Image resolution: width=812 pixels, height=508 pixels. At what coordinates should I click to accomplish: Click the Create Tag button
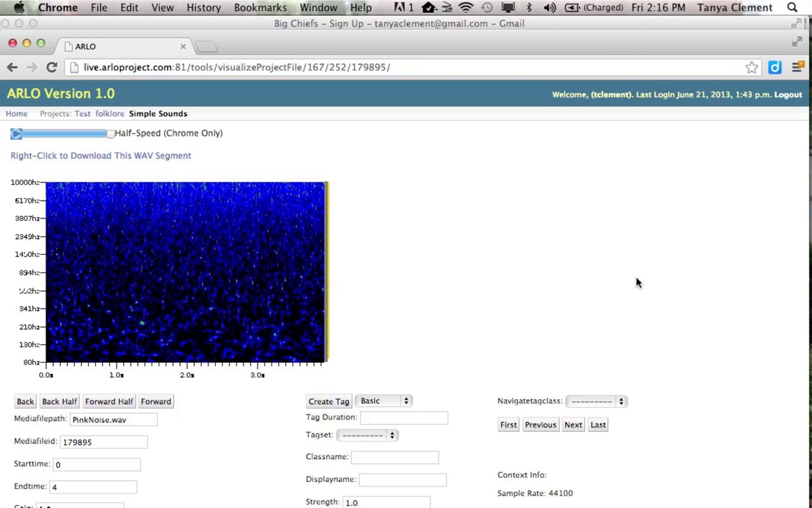329,401
